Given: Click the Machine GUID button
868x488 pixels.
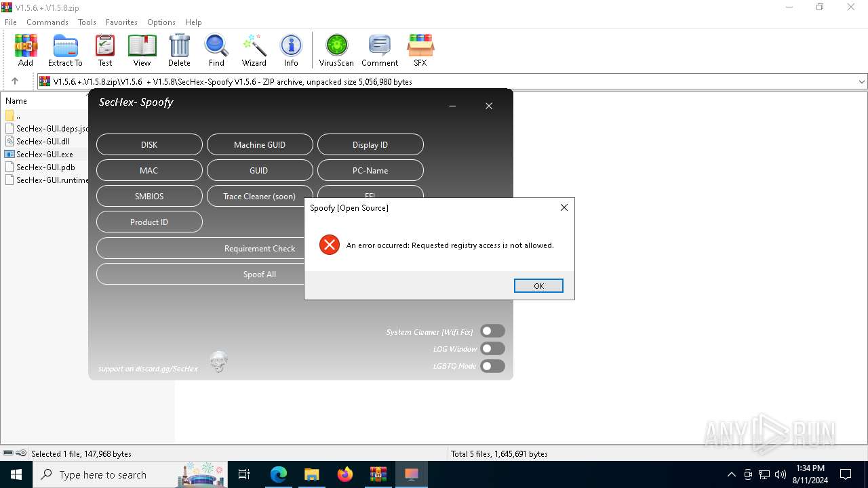Looking at the screenshot, I should (260, 144).
